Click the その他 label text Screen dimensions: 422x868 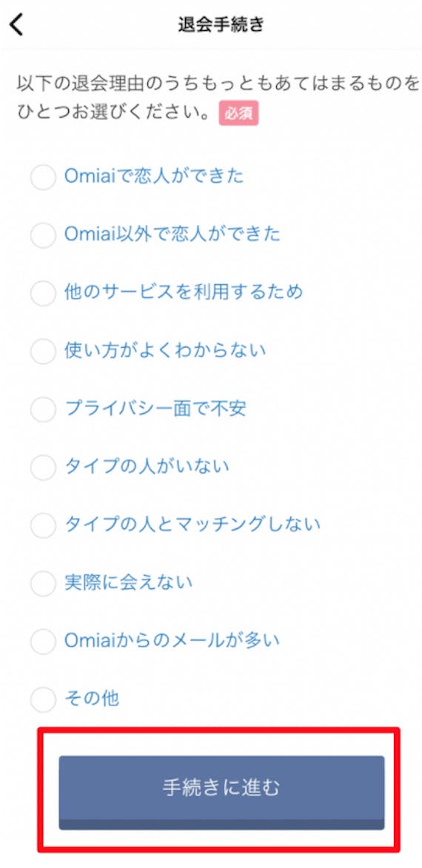point(91,699)
